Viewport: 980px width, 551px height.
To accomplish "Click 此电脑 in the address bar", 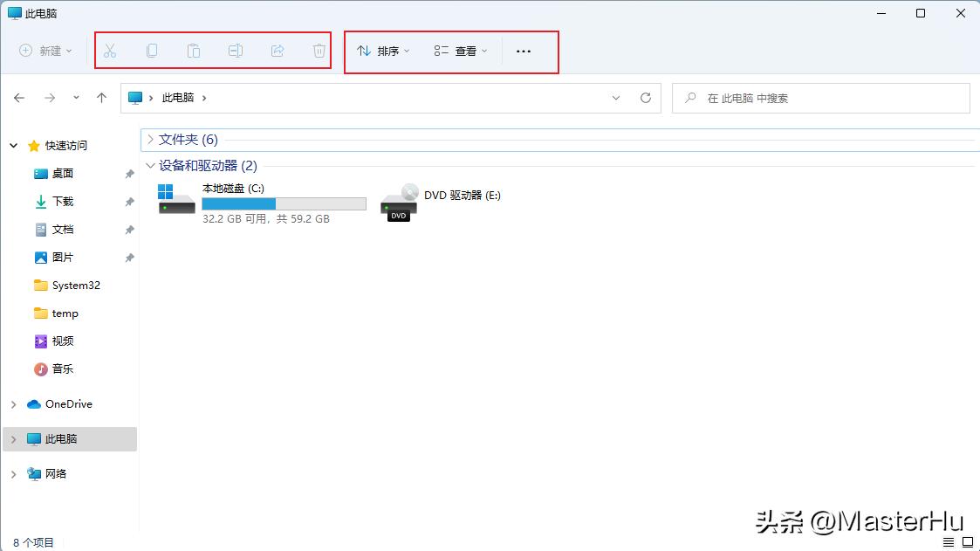I will click(x=178, y=98).
